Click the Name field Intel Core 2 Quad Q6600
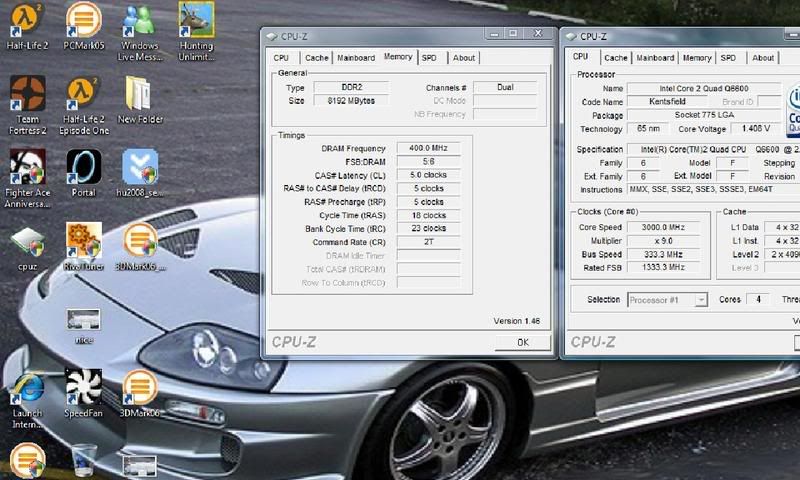Screen dimensions: 800x480 704,88
